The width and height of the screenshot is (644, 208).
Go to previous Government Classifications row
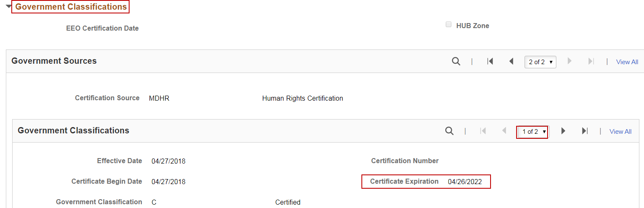click(x=504, y=131)
